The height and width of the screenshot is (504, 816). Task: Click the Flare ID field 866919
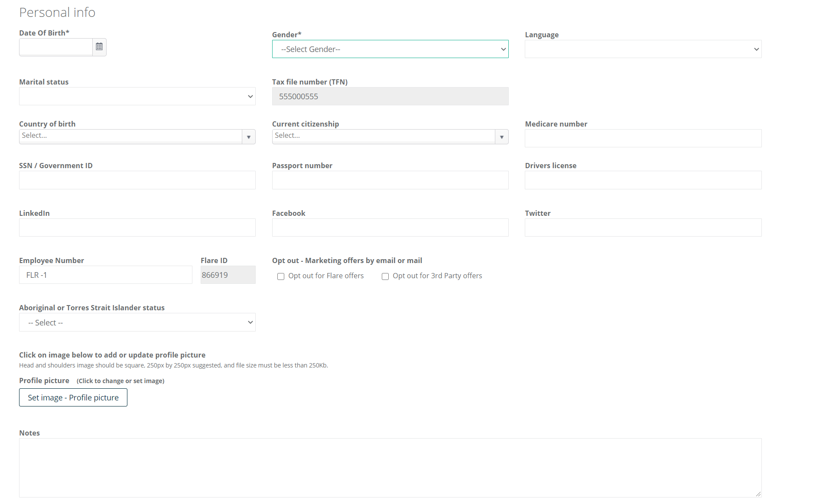point(228,275)
